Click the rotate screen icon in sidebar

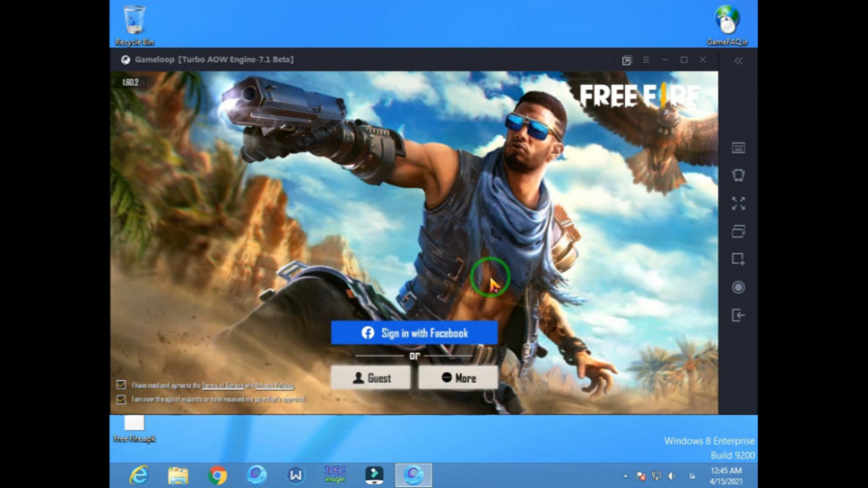[x=738, y=176]
